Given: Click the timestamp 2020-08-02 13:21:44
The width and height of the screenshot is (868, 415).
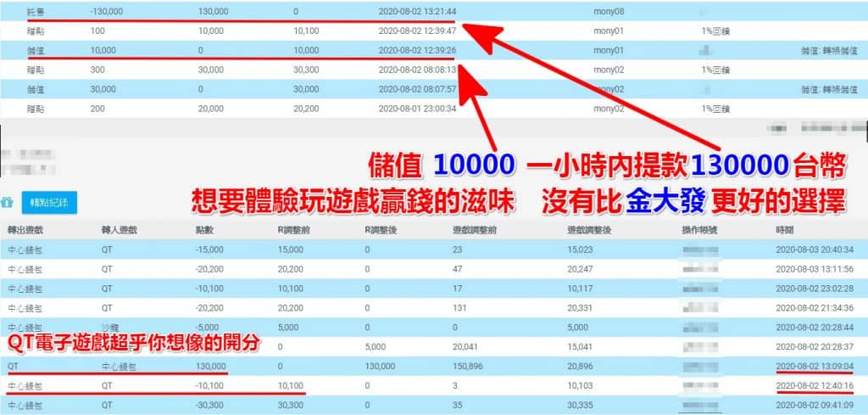Looking at the screenshot, I should (x=418, y=12).
